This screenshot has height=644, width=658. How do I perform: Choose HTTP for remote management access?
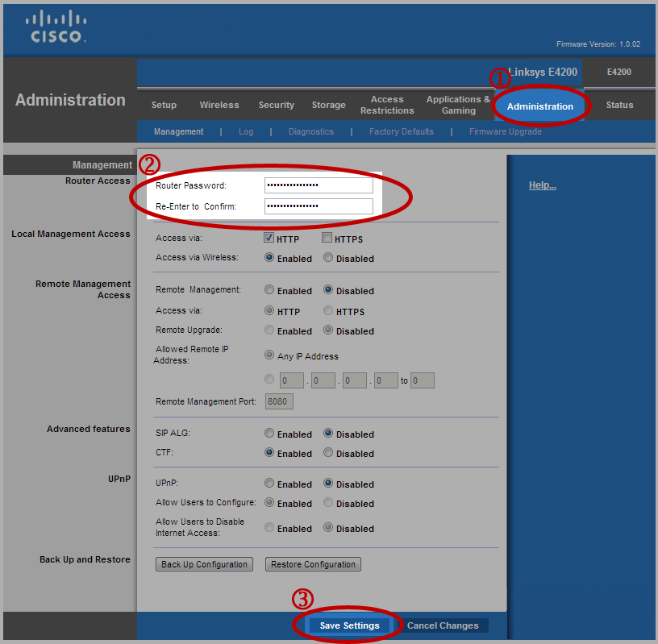(x=269, y=311)
